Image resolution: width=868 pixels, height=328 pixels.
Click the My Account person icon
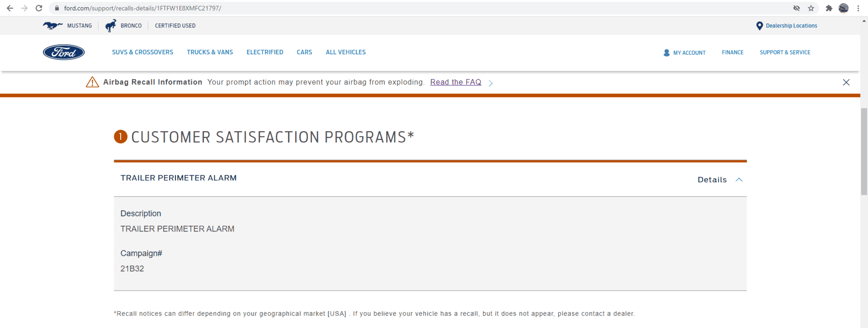[667, 53]
